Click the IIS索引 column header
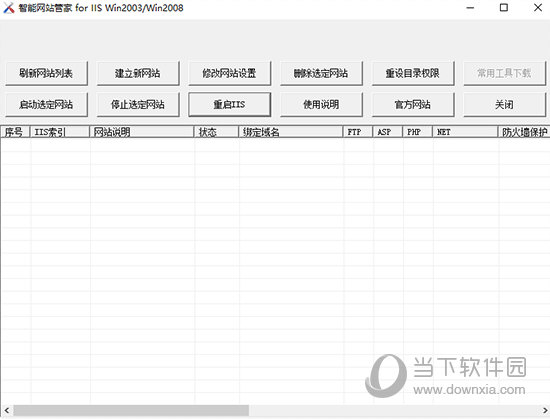The height and width of the screenshot is (419, 550). [60, 132]
